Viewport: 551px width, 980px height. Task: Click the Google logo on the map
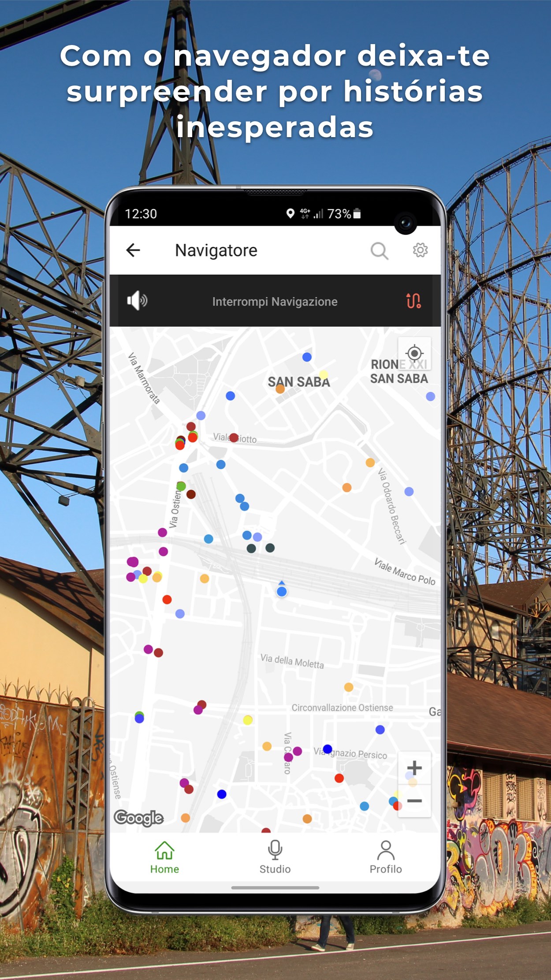139,818
